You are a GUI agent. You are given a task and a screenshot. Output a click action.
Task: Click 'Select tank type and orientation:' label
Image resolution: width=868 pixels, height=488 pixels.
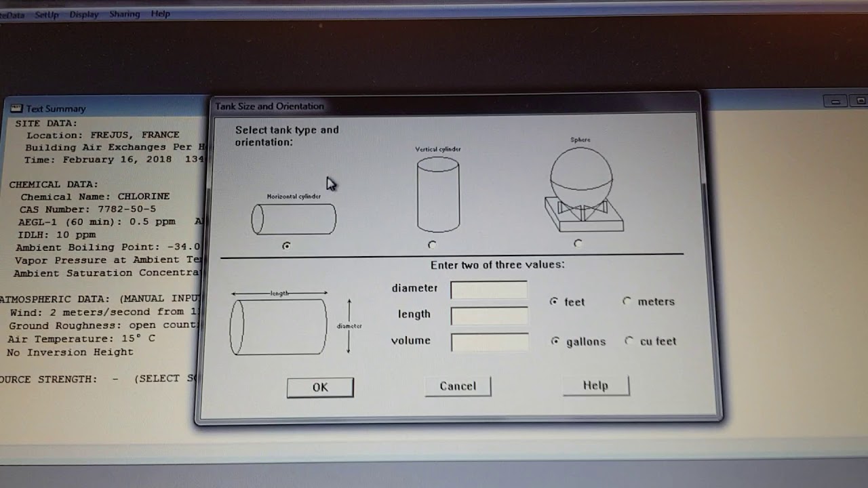[287, 136]
